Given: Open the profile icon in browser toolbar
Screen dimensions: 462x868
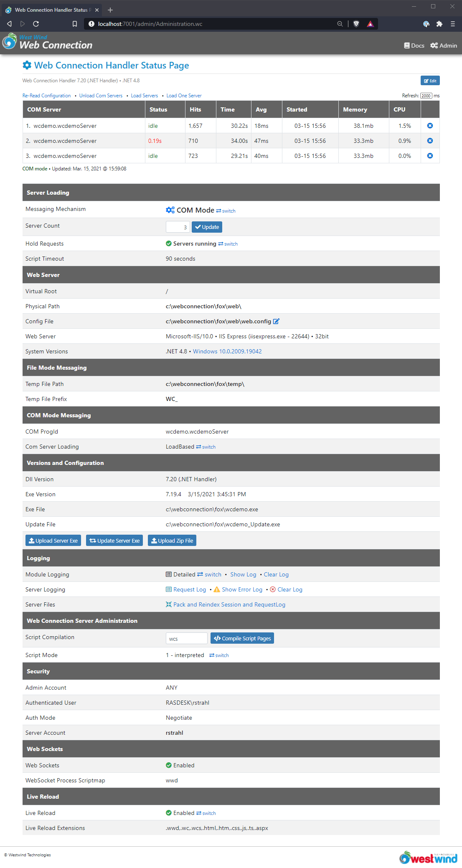Looking at the screenshot, I should (x=426, y=24).
